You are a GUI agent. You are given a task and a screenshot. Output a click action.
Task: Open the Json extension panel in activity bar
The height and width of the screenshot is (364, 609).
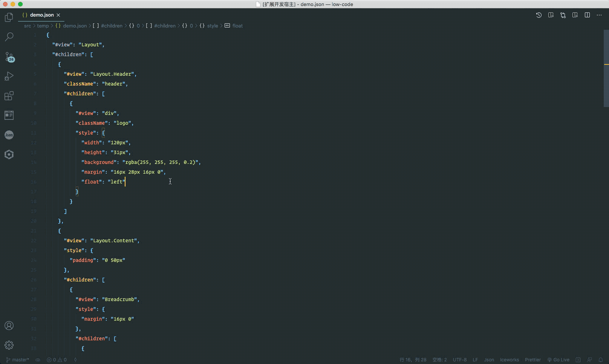click(x=9, y=135)
